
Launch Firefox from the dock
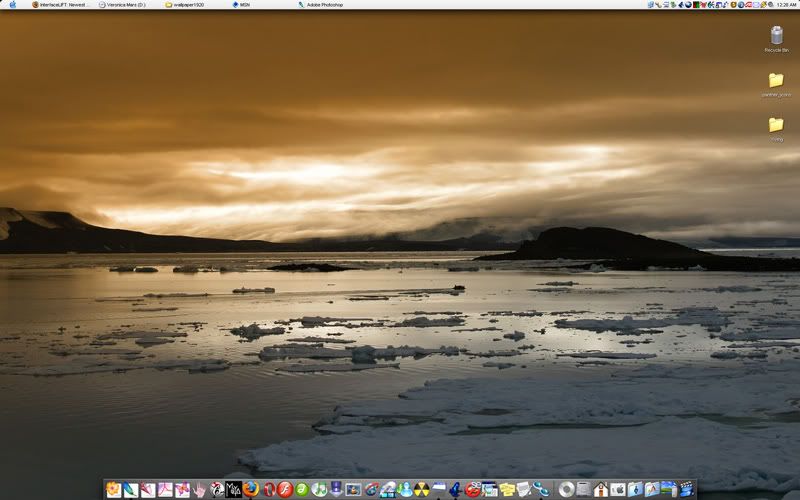[x=250, y=489]
